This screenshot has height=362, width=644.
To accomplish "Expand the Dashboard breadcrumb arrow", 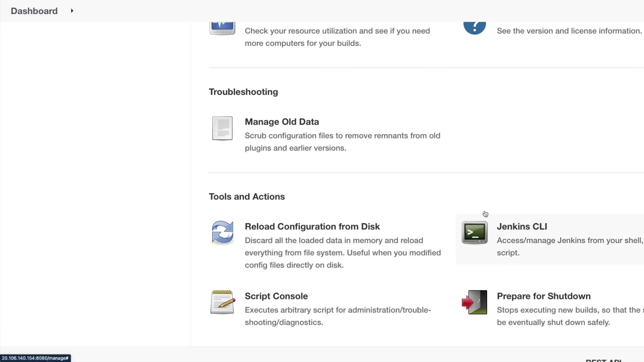I will (x=72, y=11).
